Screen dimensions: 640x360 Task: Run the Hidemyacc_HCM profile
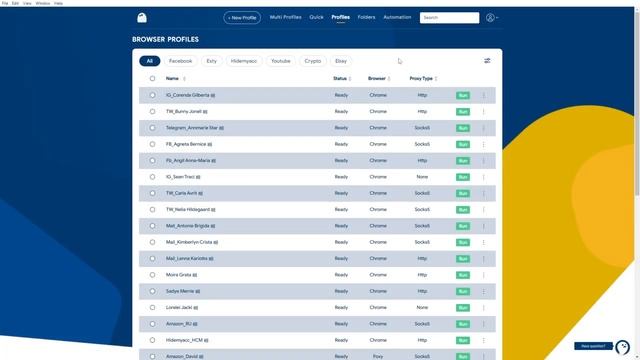pos(463,340)
